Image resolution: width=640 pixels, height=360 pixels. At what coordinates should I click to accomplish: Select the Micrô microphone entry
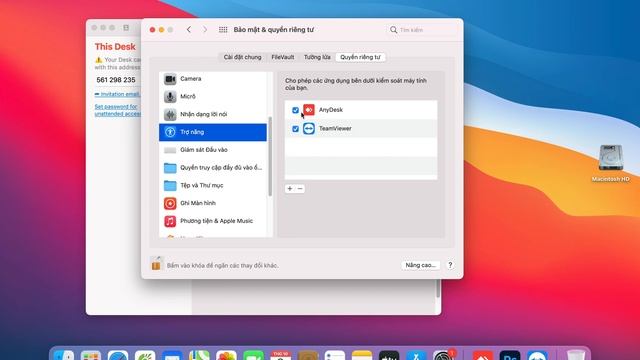click(x=213, y=96)
